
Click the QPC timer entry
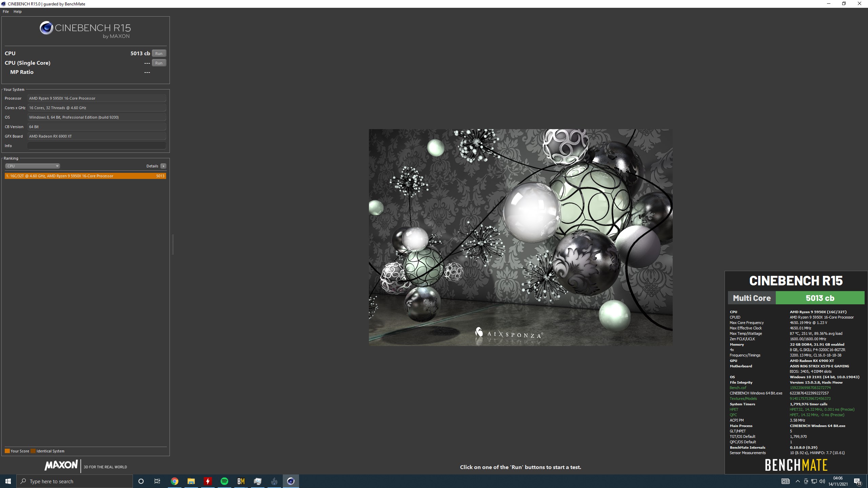[733, 415]
